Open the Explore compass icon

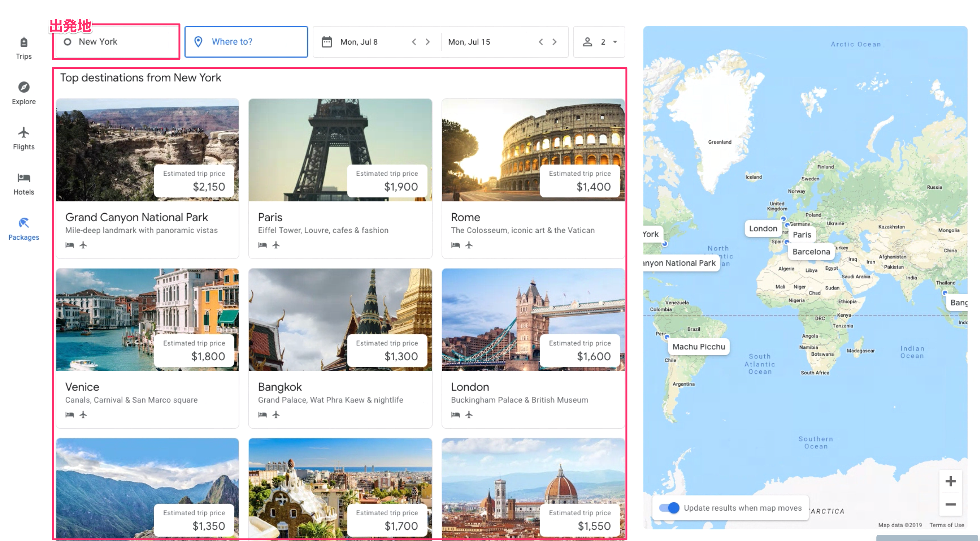24,87
